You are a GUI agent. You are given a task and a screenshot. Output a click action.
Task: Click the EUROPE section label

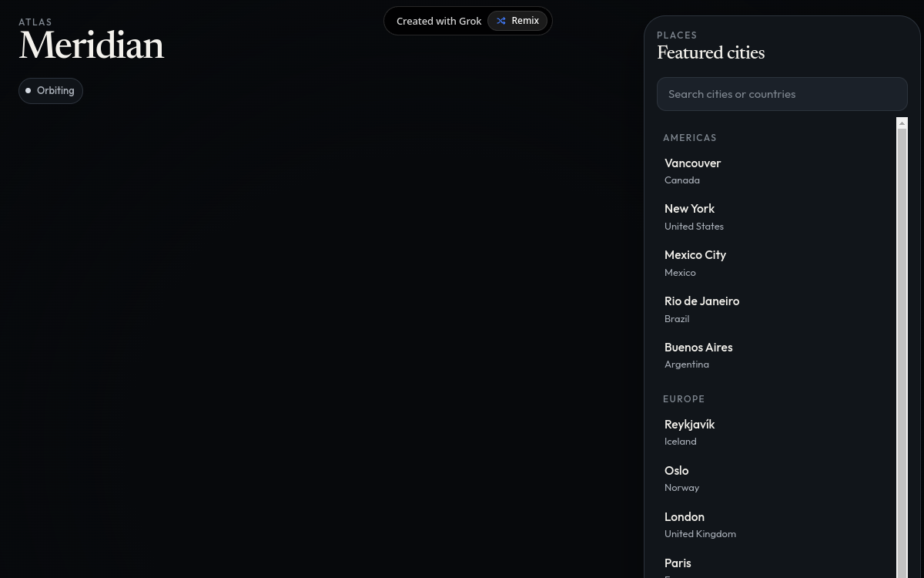[x=684, y=399]
